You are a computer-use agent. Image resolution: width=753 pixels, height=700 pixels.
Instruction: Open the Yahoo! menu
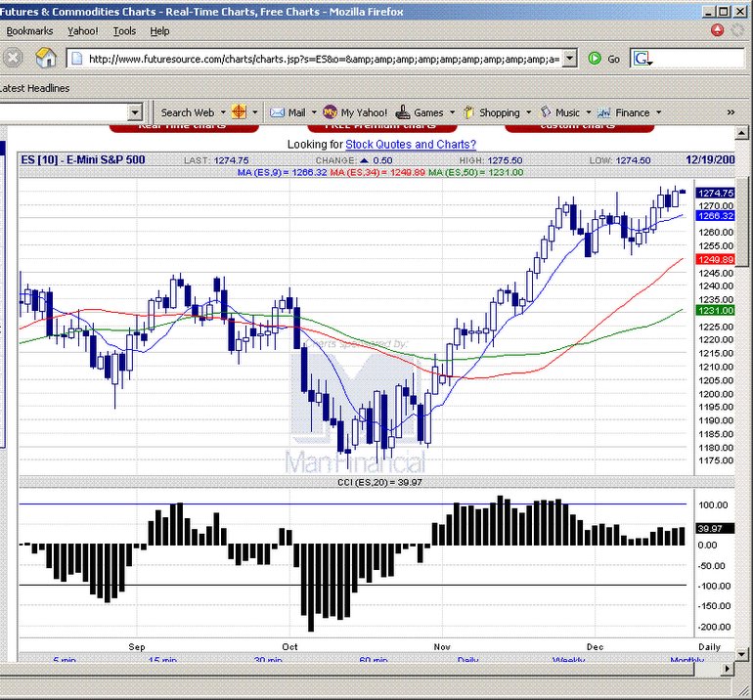point(82,30)
